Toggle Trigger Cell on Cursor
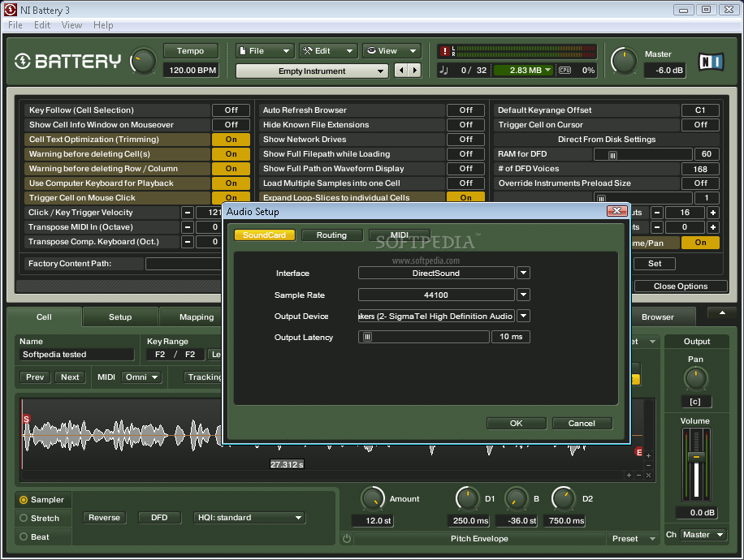This screenshot has height=560, width=744. pyautogui.click(x=700, y=125)
